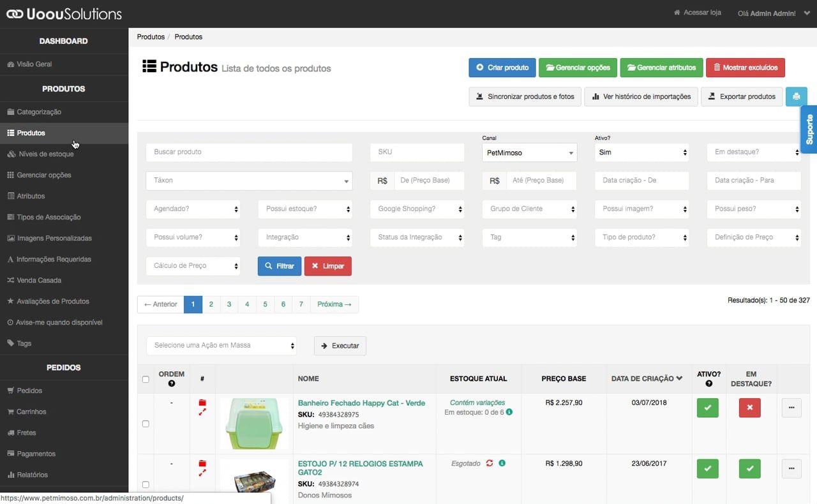Open Avaliações de Produtos in the sidebar
Image resolution: width=817 pixels, height=504 pixels.
tap(64, 301)
